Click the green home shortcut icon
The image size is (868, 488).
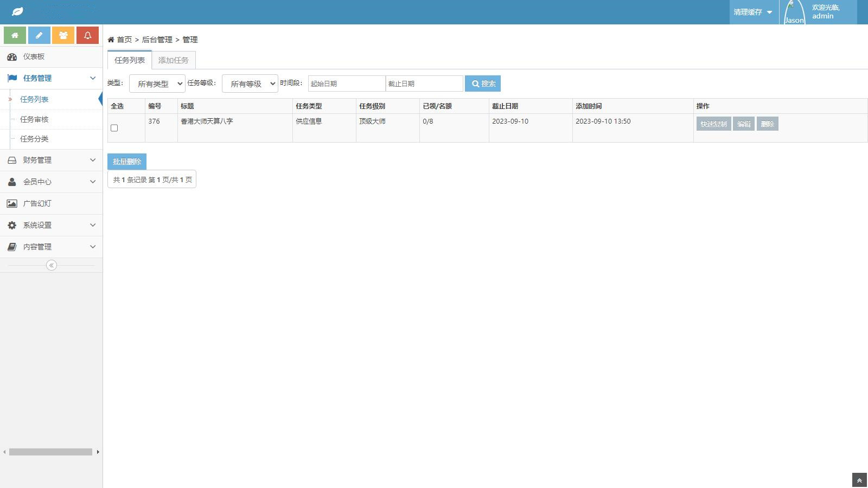point(15,35)
